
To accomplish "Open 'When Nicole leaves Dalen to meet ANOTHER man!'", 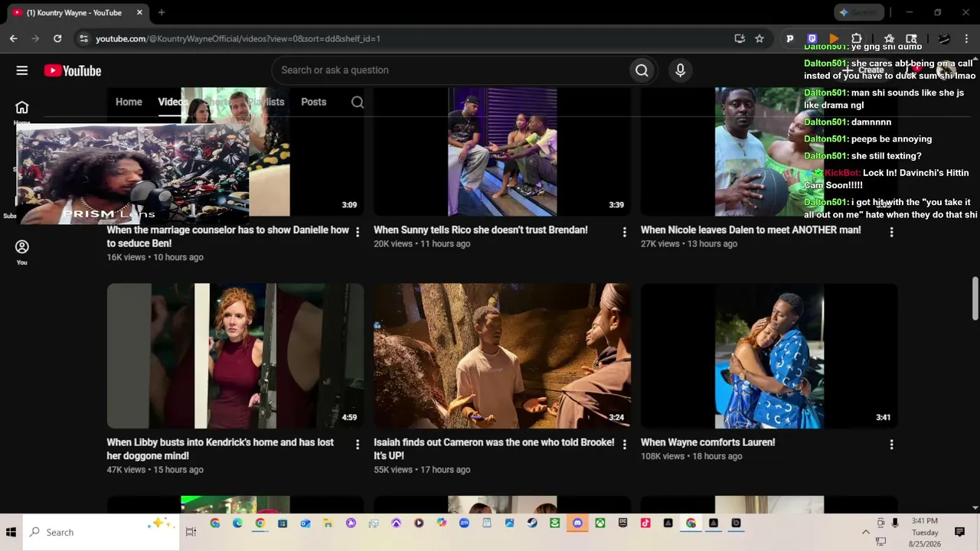I will click(x=750, y=230).
